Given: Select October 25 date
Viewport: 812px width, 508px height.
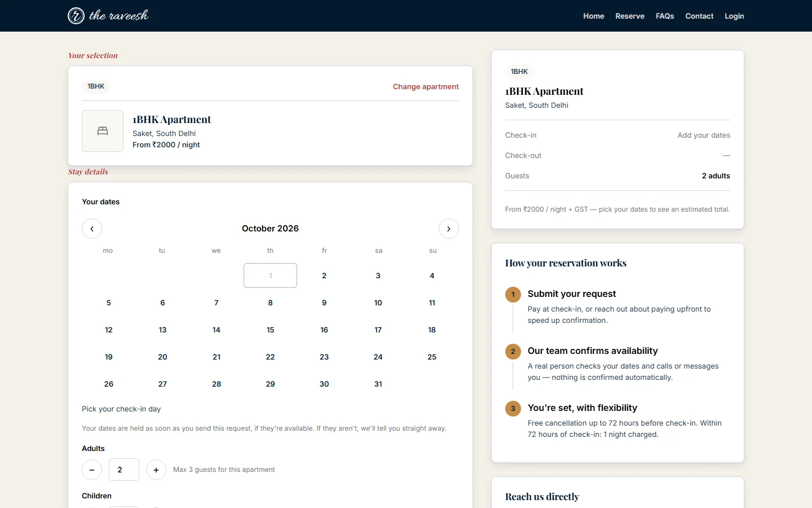Looking at the screenshot, I should pyautogui.click(x=432, y=357).
